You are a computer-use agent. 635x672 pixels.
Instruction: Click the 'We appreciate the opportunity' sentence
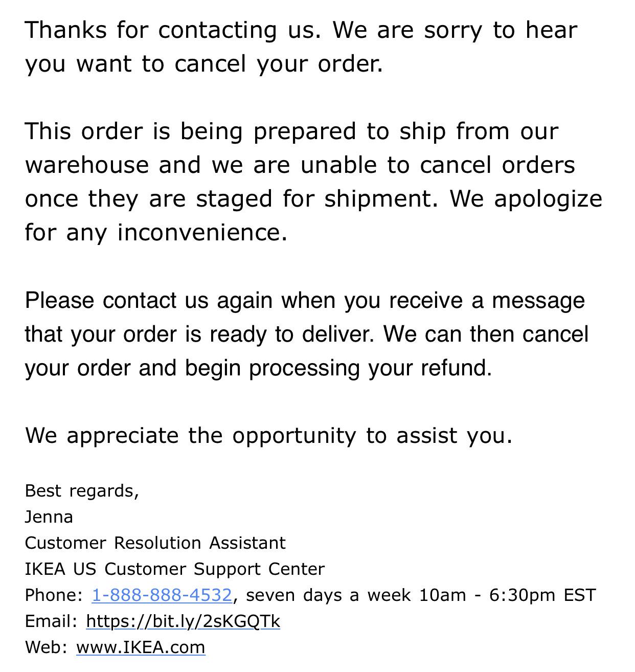pyautogui.click(x=268, y=435)
